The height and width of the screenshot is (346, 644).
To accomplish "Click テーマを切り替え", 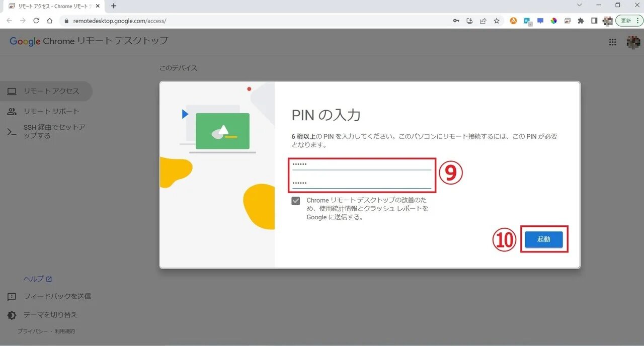I will coord(42,315).
